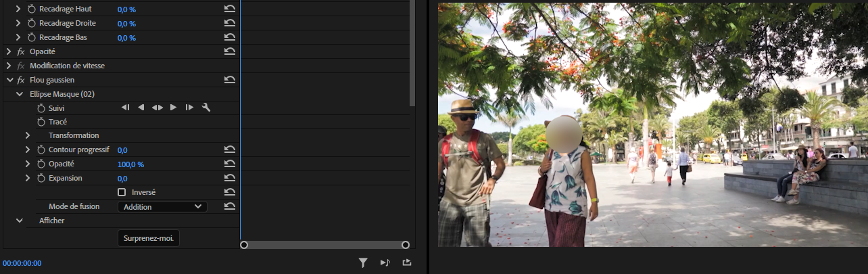
Task: Click the filter properties funnel icon
Action: [x=363, y=262]
